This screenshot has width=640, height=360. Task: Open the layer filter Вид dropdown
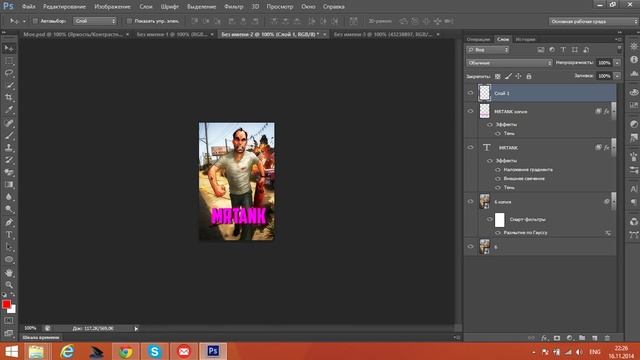click(x=488, y=50)
